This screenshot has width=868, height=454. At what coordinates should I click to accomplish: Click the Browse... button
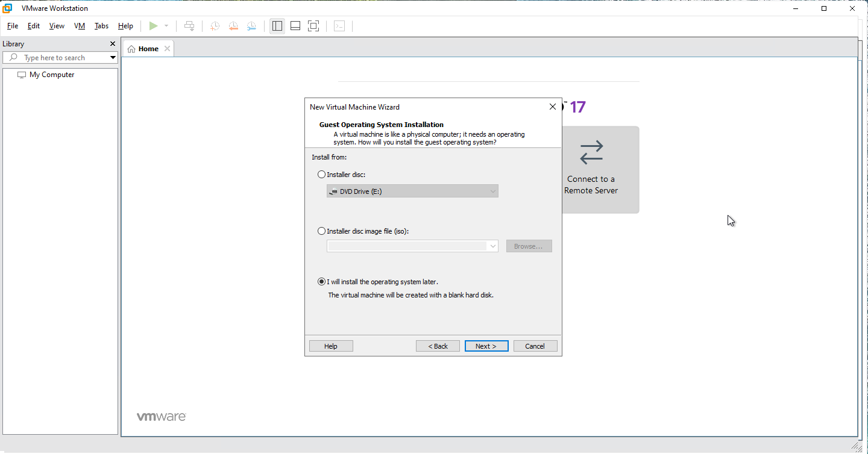[x=529, y=246]
